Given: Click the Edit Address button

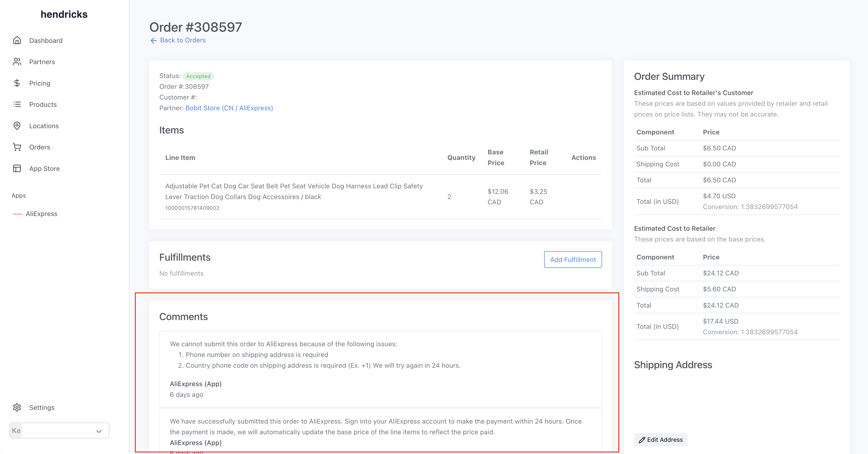Looking at the screenshot, I should (660, 440).
